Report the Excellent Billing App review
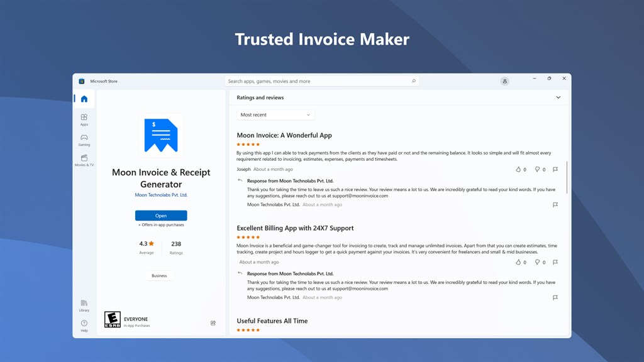This screenshot has width=644, height=362. (555, 262)
